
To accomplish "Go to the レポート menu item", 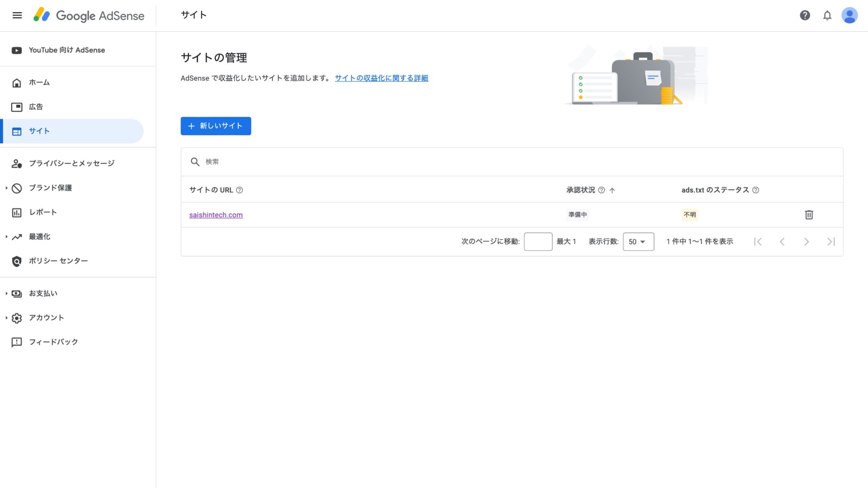I will pos(43,212).
